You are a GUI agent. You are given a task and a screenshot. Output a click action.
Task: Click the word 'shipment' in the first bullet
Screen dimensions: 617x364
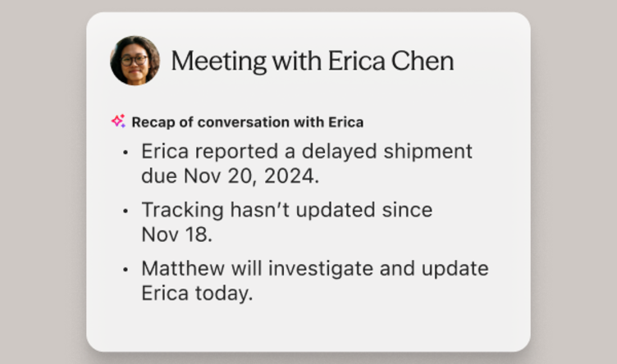point(427,152)
